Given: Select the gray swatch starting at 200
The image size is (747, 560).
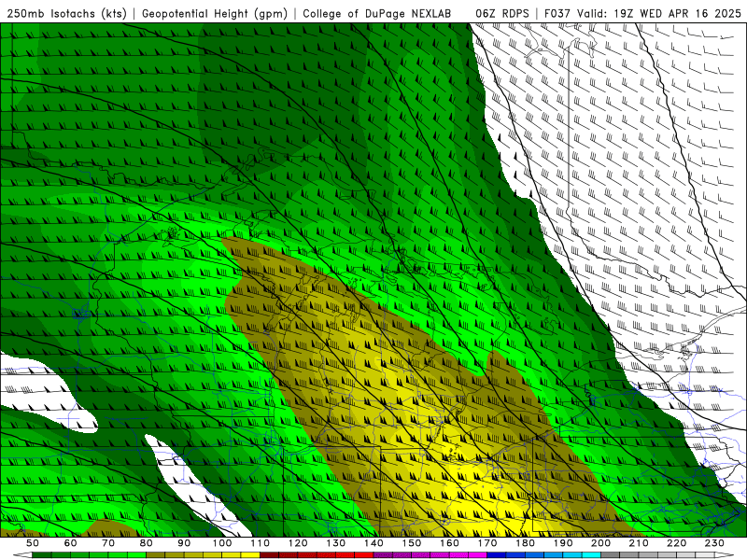Looking at the screenshot, I should click(x=611, y=555).
